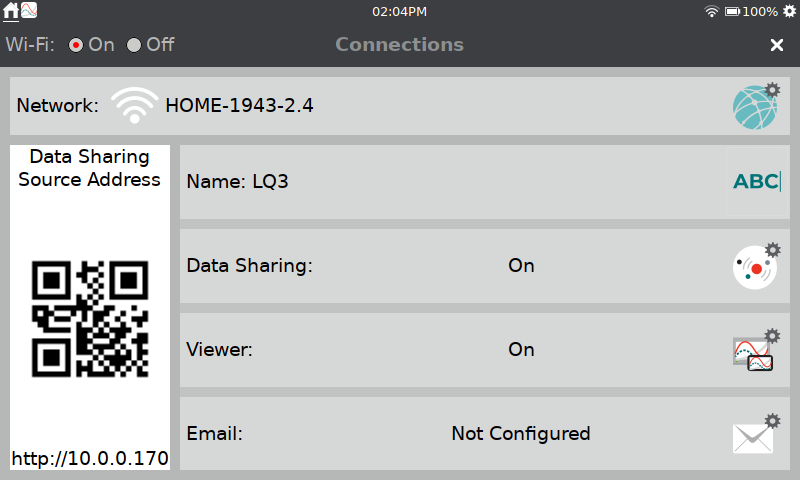Screen dimensions: 800x480
Task: Configure Data Sharing settings icon
Action: (x=757, y=266)
